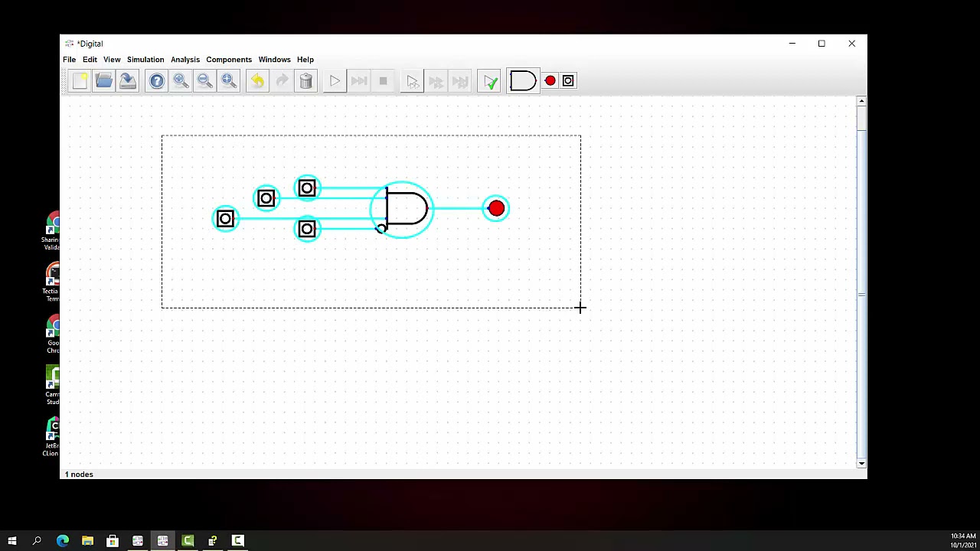Click the rightmost magnifier zoom icon

pyautogui.click(x=228, y=81)
